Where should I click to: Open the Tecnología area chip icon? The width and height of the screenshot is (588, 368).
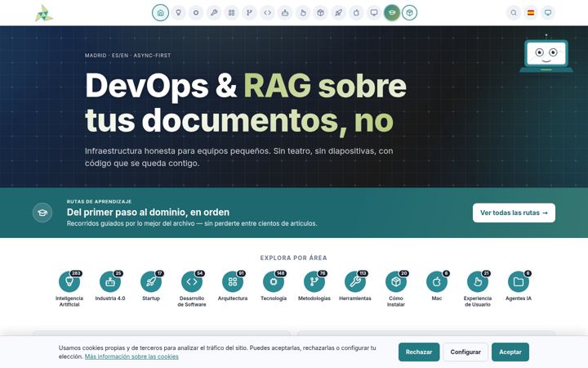(274, 281)
